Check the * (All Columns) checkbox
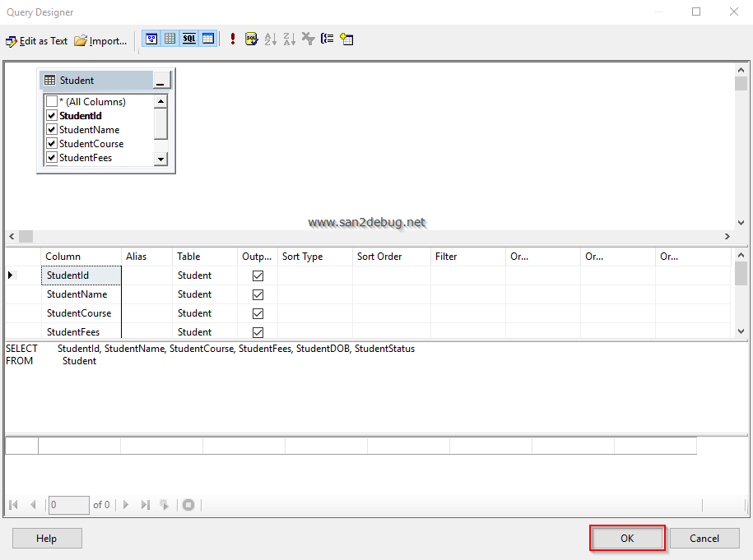 [52, 102]
